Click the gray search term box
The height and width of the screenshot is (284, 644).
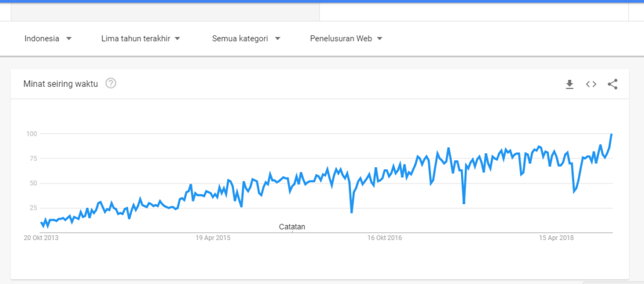point(165,12)
